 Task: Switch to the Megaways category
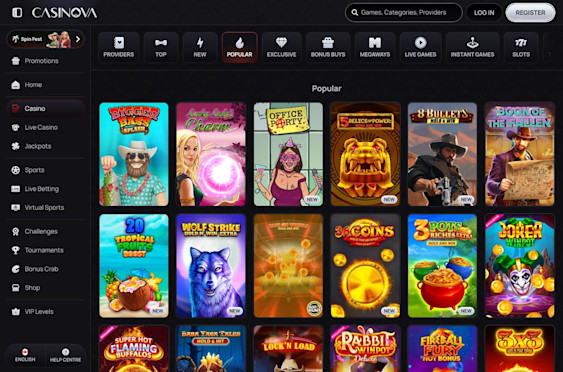(x=375, y=47)
